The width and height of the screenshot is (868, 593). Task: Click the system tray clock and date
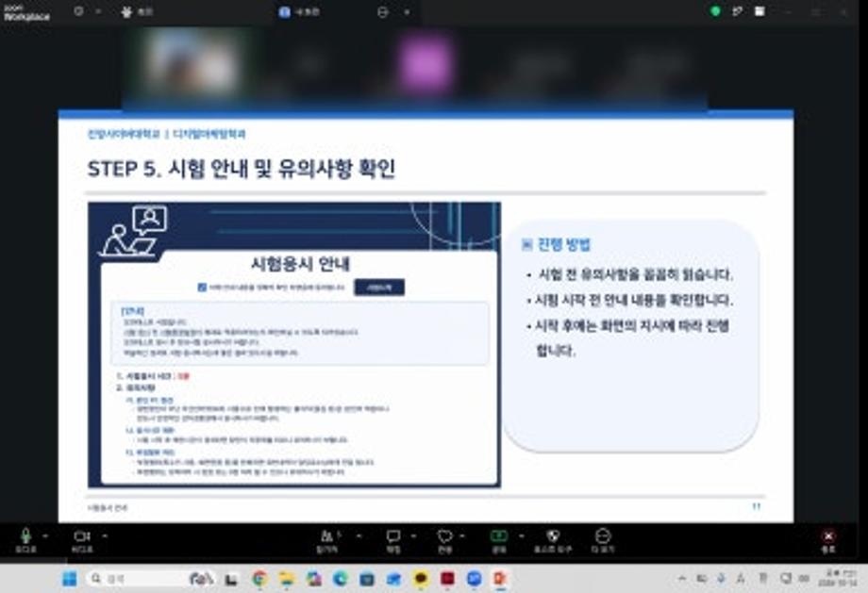click(x=837, y=579)
